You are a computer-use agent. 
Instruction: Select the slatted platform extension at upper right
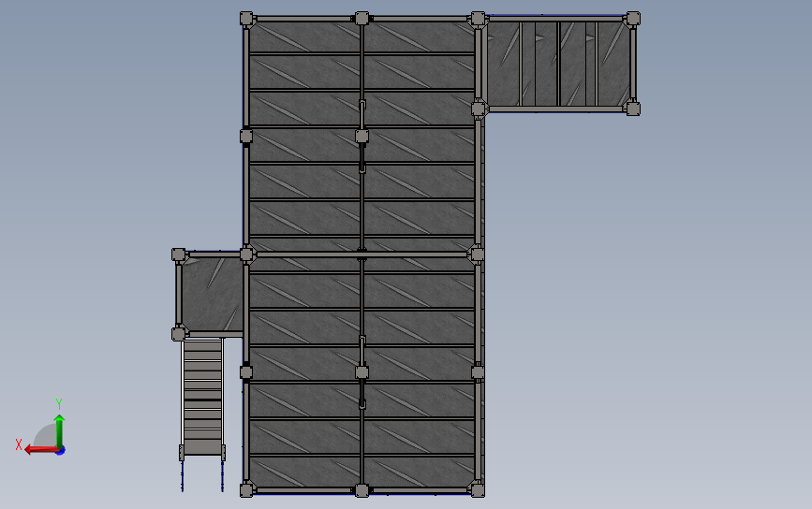point(558,64)
